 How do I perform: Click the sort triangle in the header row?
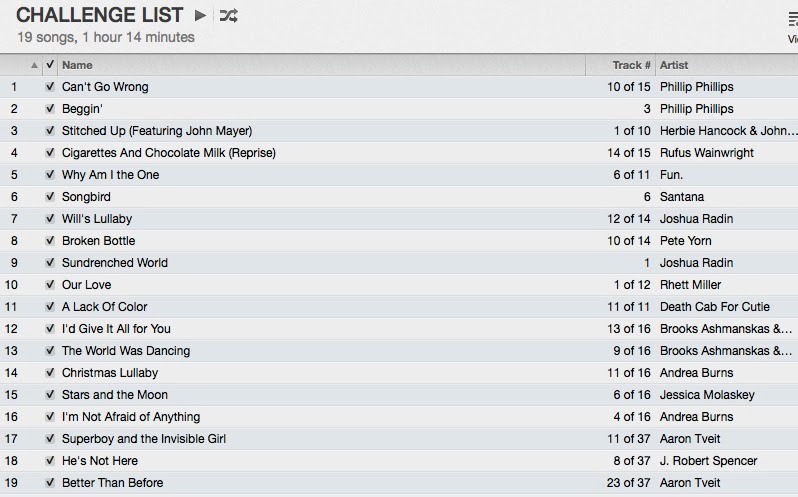click(36, 65)
